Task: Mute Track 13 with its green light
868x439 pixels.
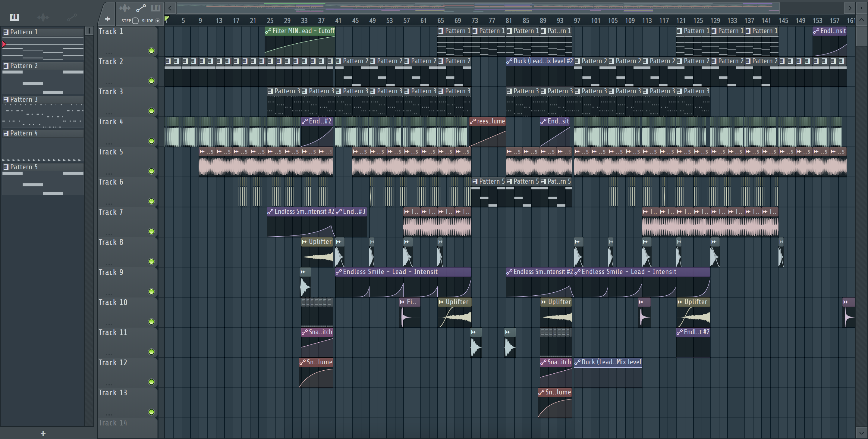Action: [x=152, y=413]
